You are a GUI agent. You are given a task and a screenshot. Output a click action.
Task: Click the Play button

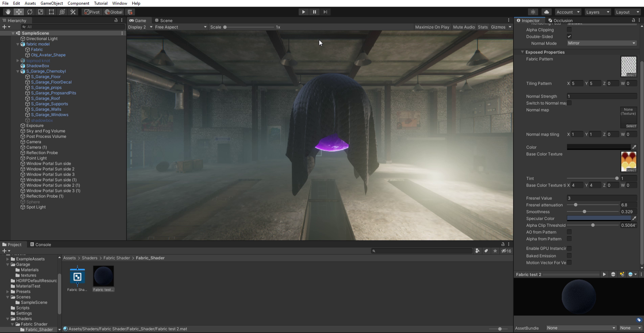coord(303,12)
